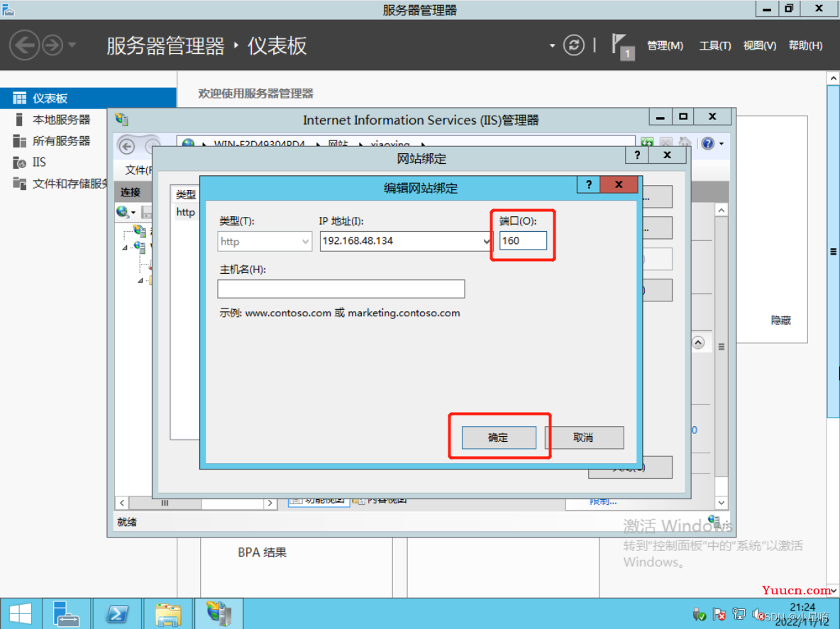Open help for 编辑网站绑定 dialog

pyautogui.click(x=589, y=184)
